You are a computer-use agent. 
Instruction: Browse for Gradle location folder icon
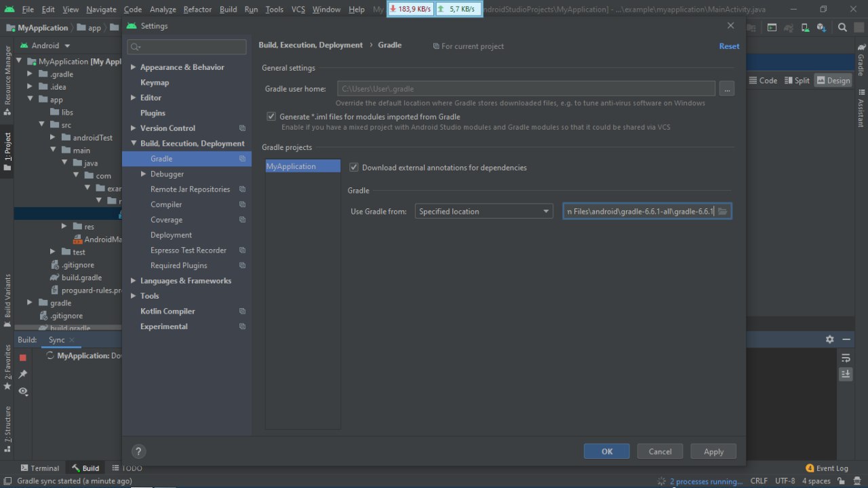pos(722,211)
